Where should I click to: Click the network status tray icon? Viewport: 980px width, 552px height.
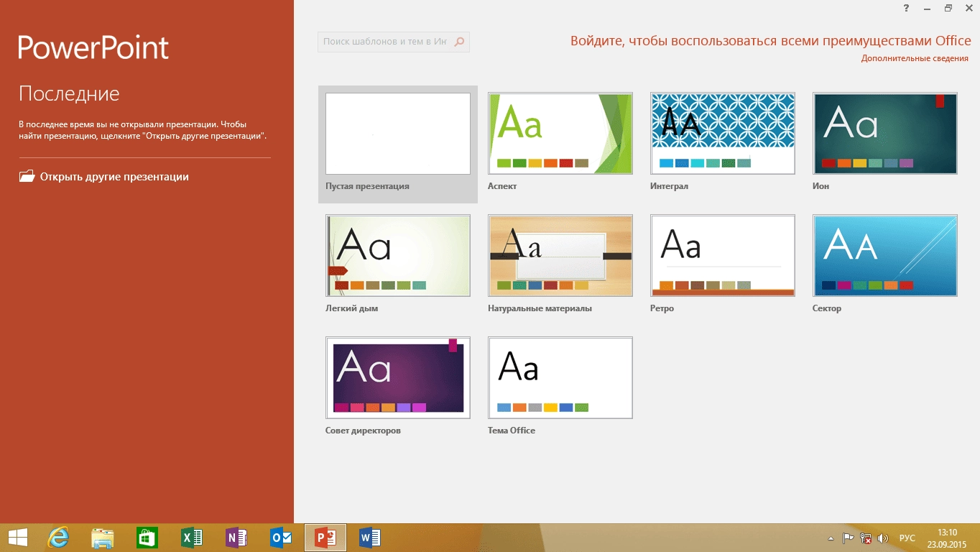point(866,538)
